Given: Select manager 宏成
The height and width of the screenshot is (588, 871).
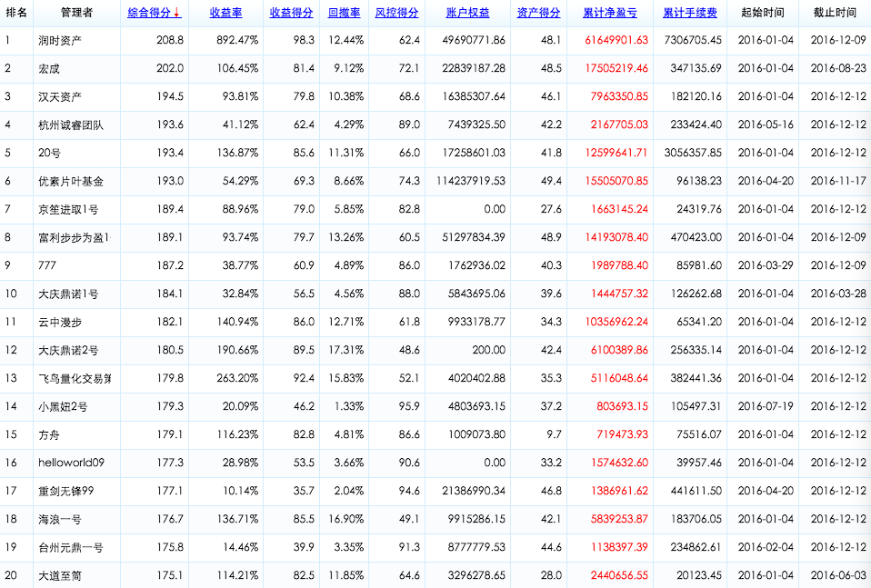Looking at the screenshot, I should [x=49, y=69].
